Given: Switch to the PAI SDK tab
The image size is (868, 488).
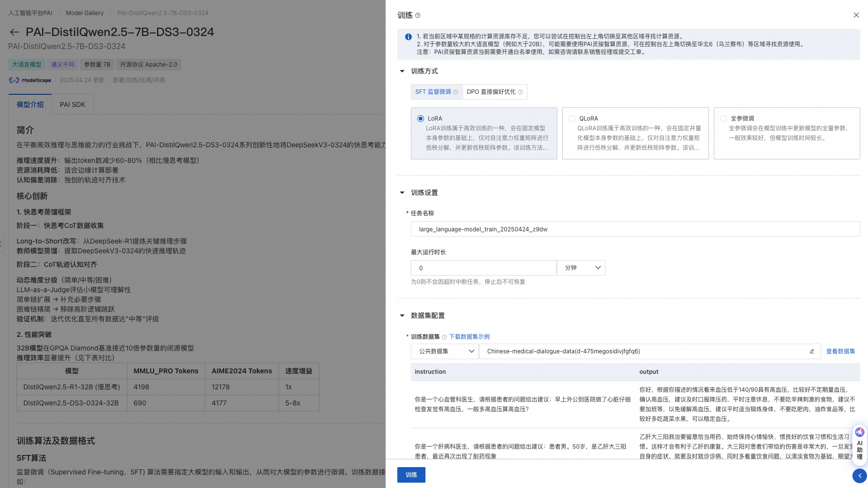Looking at the screenshot, I should click(x=72, y=105).
